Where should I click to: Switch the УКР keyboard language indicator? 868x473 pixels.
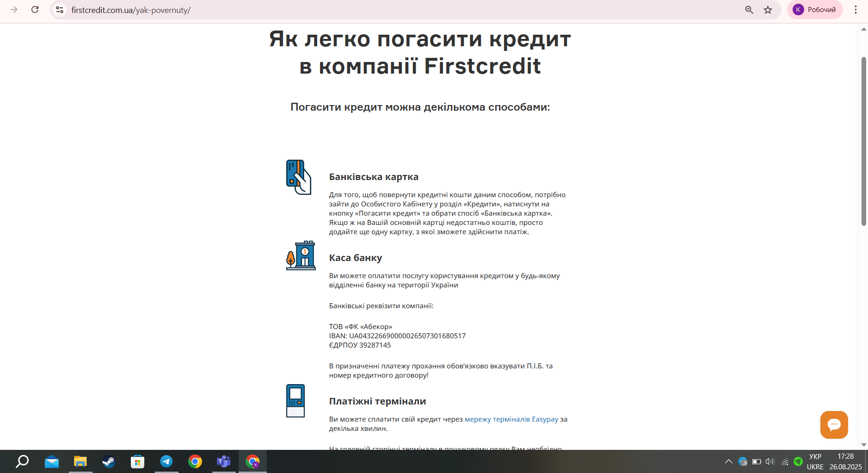815,461
